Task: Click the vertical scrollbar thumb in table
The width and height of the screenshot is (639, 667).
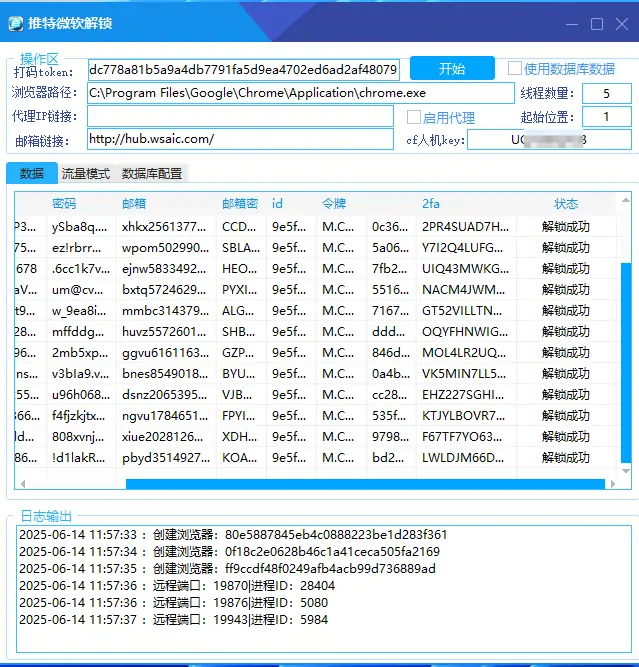Action: [x=626, y=362]
